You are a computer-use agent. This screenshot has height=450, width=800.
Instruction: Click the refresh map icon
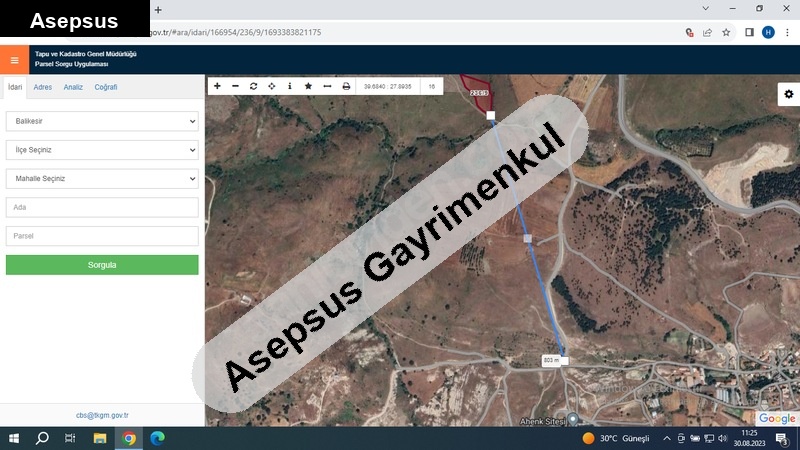tap(253, 87)
